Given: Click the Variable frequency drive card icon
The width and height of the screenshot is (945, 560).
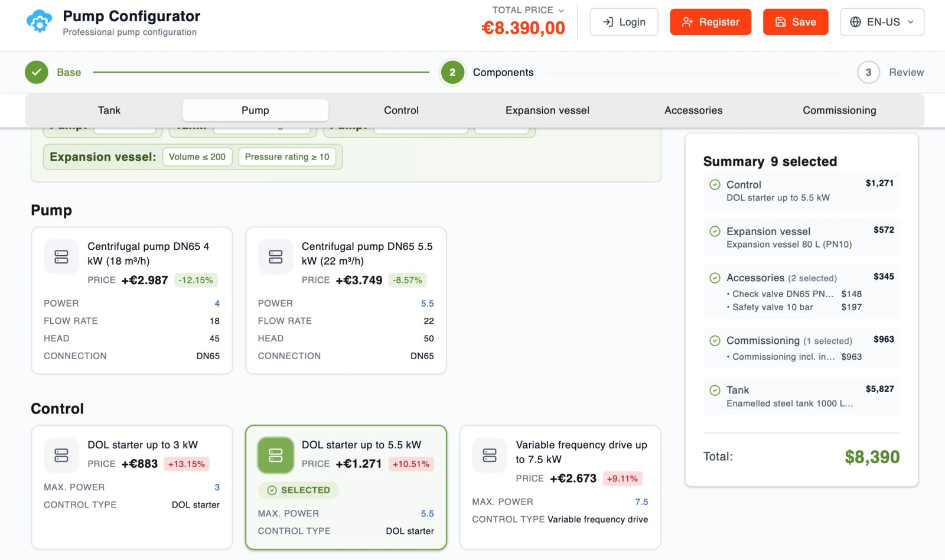Looking at the screenshot, I should tap(490, 455).
